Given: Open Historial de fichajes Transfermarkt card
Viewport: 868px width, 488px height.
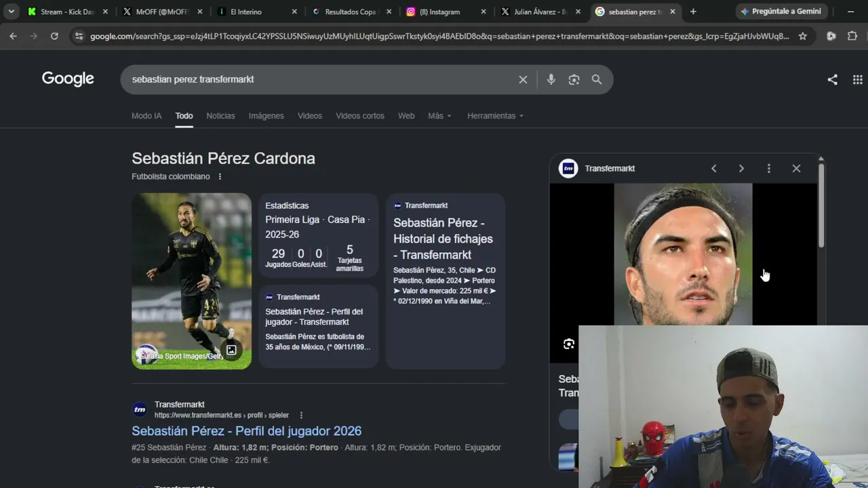Looking at the screenshot, I should pyautogui.click(x=445, y=281).
